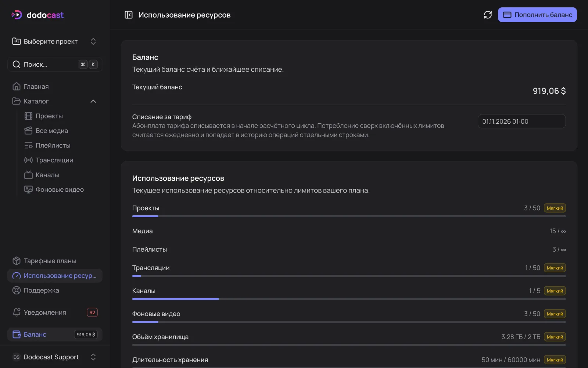
Task: Click the Каналы TV icon
Action: pyautogui.click(x=28, y=175)
